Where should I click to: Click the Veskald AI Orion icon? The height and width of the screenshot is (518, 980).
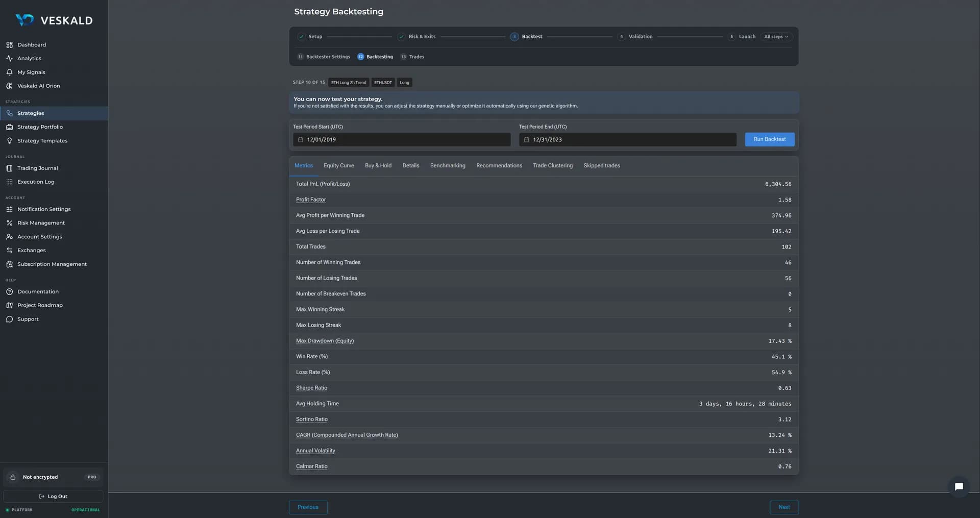pyautogui.click(x=9, y=86)
